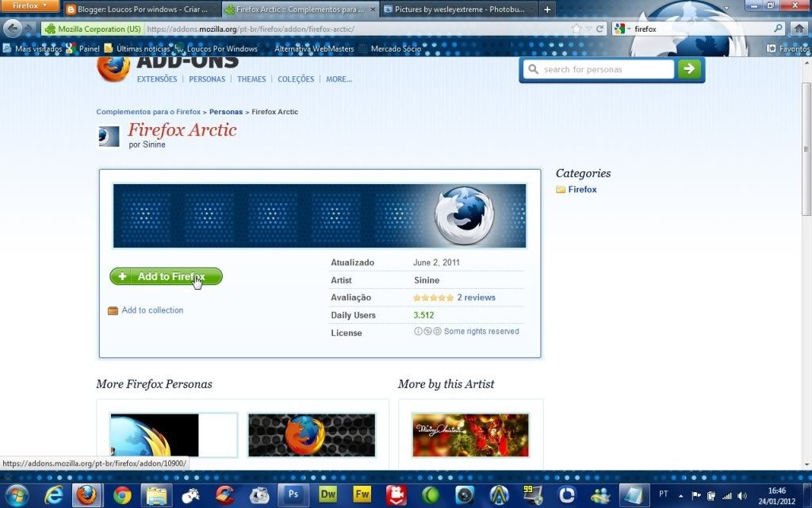Open Photoshop from the taskbar

point(293,495)
